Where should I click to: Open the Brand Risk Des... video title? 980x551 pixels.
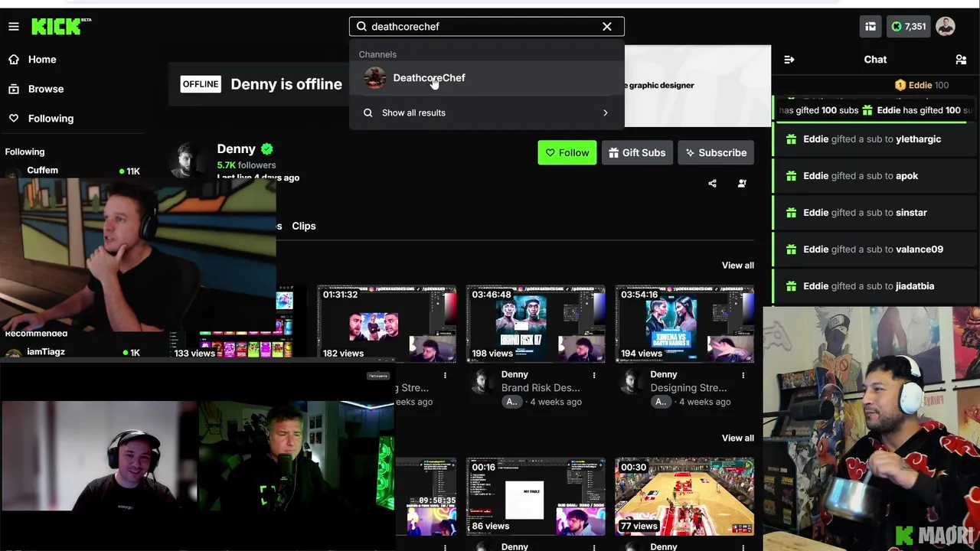pyautogui.click(x=541, y=388)
